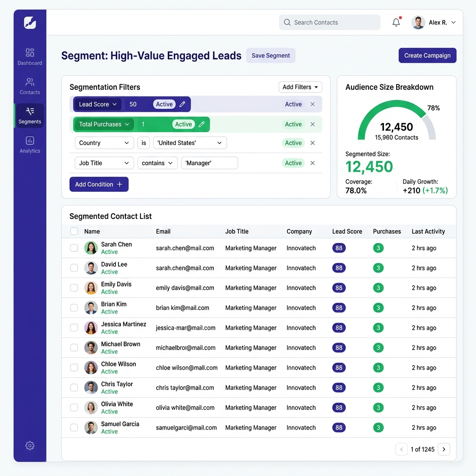Select all contacts with header checkbox
The width and height of the screenshot is (476, 476).
click(74, 231)
